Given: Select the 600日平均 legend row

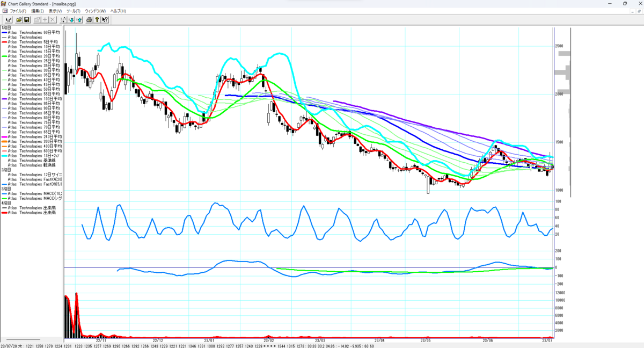Looking at the screenshot, I should click(x=31, y=151).
